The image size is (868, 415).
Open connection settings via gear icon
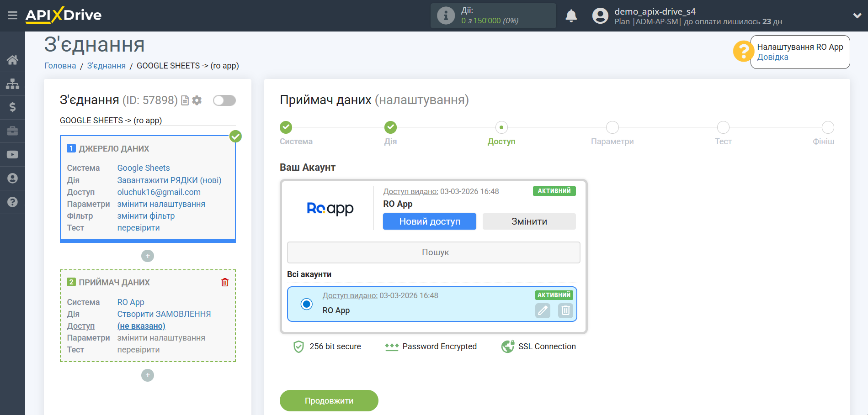(x=197, y=100)
